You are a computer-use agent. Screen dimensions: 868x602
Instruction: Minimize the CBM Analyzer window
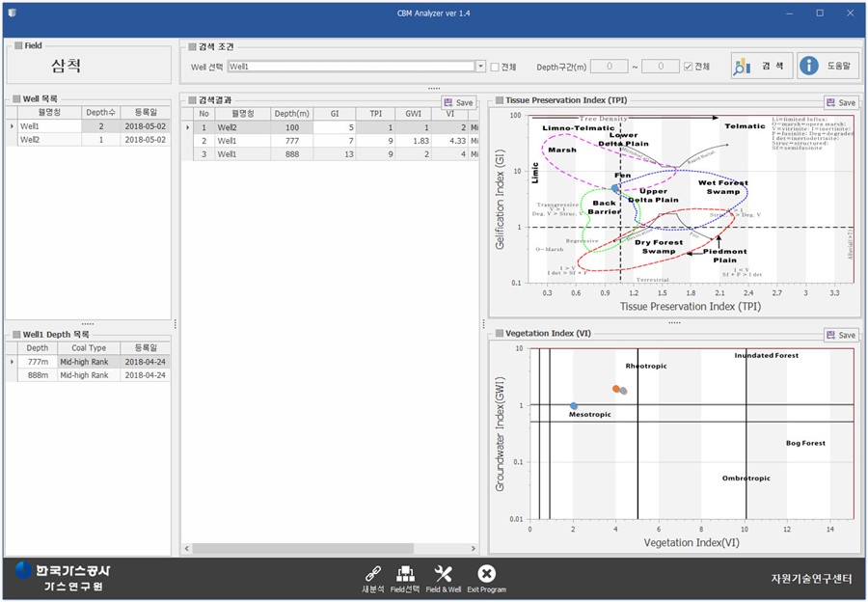click(x=791, y=14)
